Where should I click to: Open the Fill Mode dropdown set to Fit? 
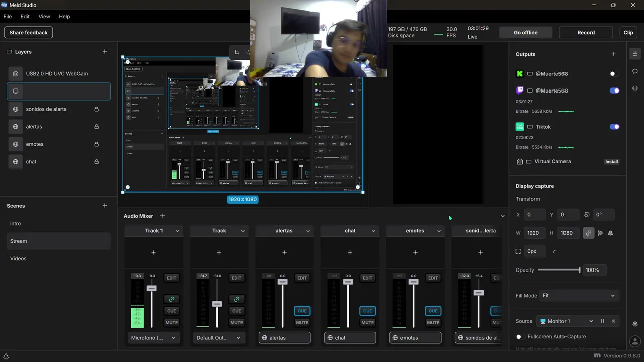pos(580,296)
